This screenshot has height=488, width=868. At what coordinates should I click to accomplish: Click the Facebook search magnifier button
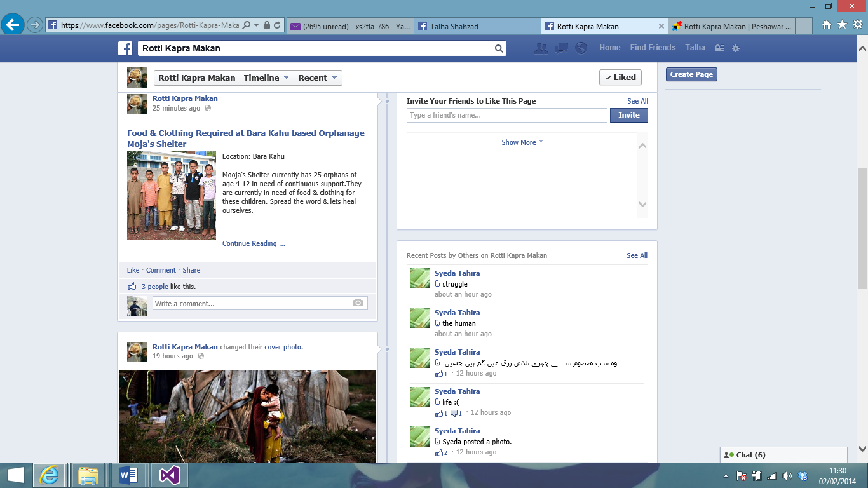(499, 48)
